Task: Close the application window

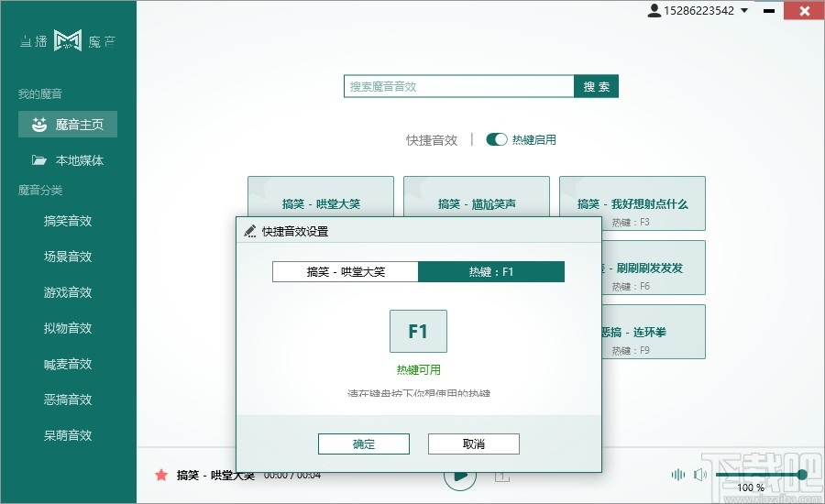Action: [x=804, y=10]
